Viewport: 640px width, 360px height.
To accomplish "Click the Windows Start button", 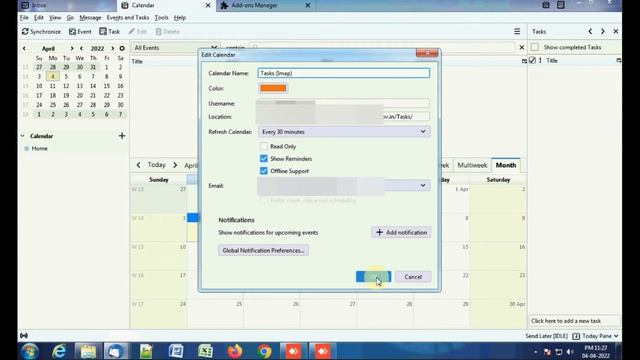I will tap(30, 351).
